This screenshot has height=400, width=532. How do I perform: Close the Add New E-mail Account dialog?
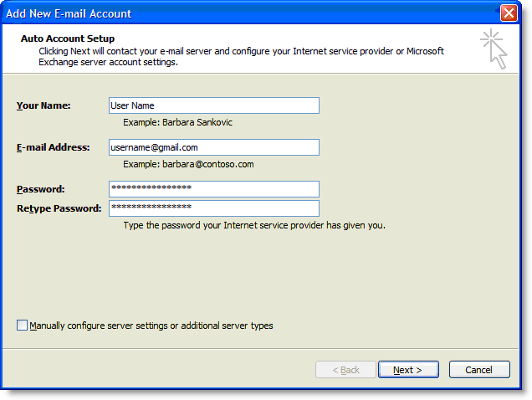coord(508,13)
